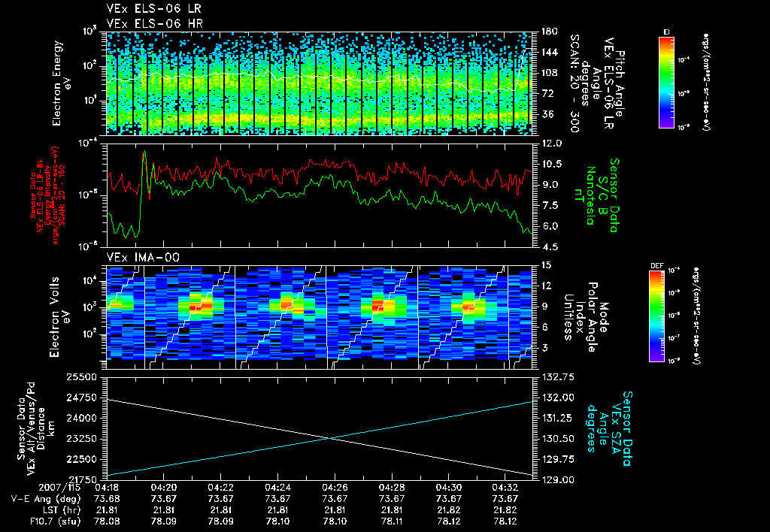Image resolution: width=770 pixels, height=532 pixels.
Task: Select the 'VEx ELS-06 LR' plot title
Action: point(153,9)
